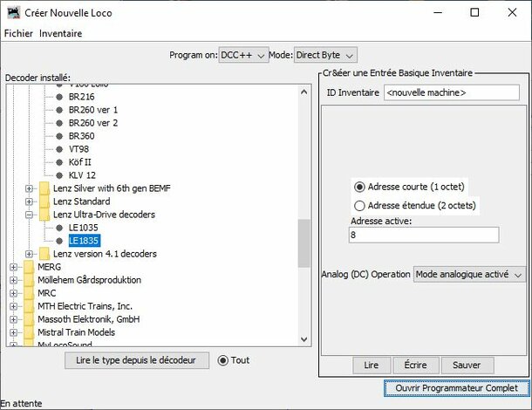This screenshot has height=410, width=532.
Task: Click the ID Inventaire text field
Action: (452, 92)
